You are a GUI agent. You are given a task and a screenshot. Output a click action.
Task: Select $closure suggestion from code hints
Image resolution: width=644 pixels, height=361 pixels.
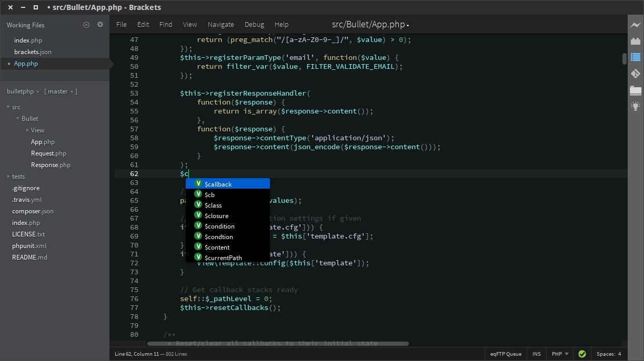(x=228, y=215)
